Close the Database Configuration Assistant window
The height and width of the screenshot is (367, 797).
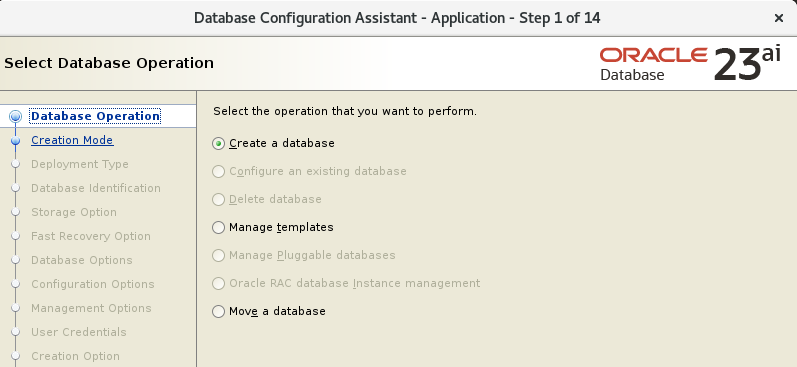click(x=778, y=18)
